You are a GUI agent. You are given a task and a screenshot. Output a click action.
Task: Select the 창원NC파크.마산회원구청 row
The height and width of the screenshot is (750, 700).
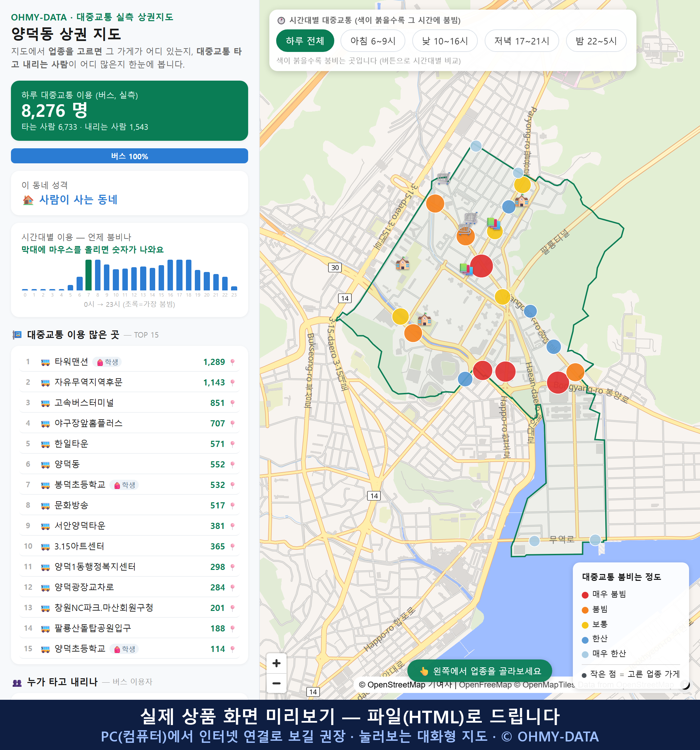pos(130,608)
